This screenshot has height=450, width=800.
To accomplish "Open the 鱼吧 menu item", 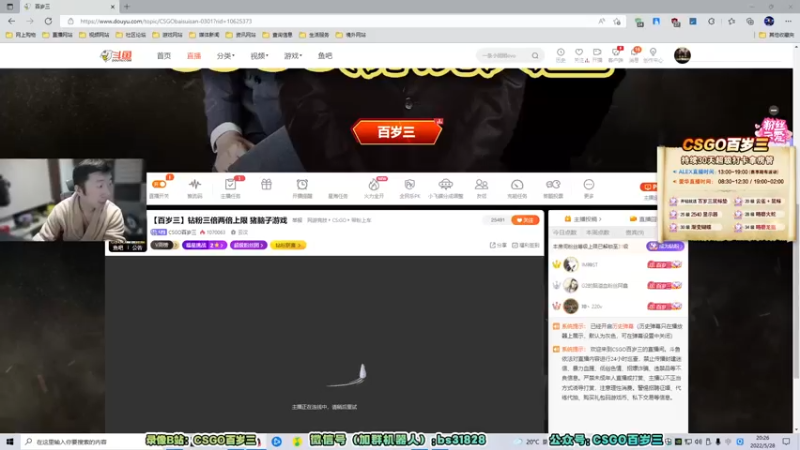I will [x=325, y=56].
